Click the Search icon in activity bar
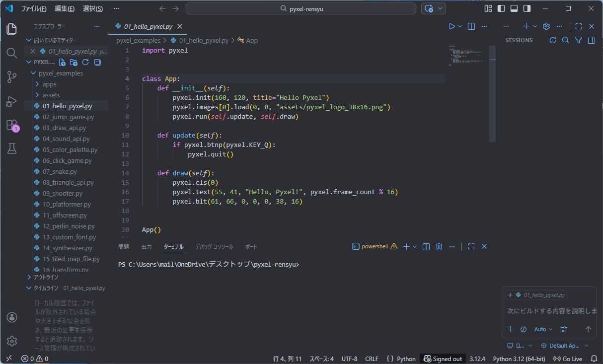 tap(12, 53)
